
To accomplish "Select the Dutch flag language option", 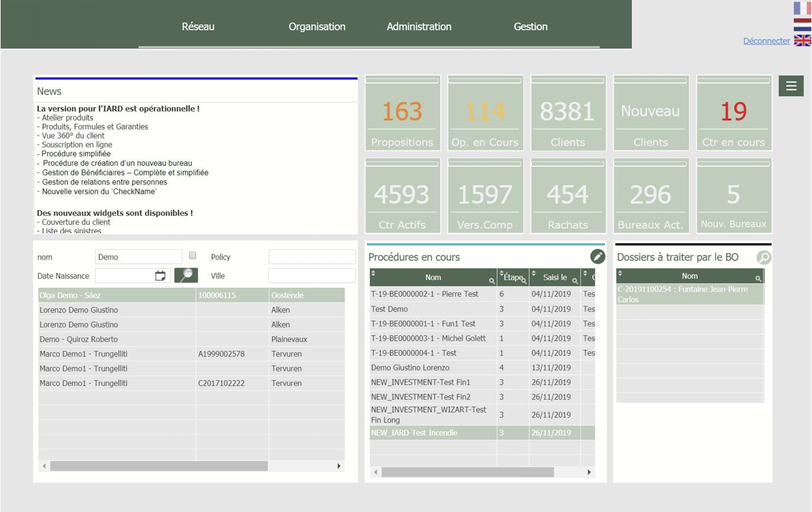I will click(802, 25).
